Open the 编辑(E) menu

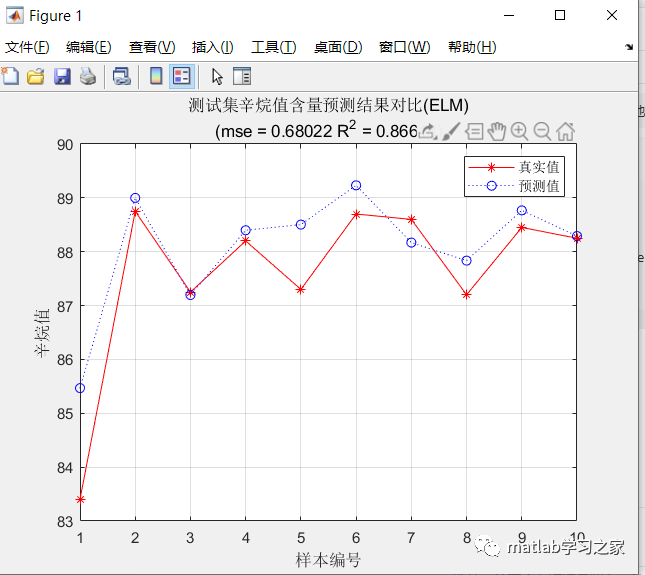pos(88,47)
